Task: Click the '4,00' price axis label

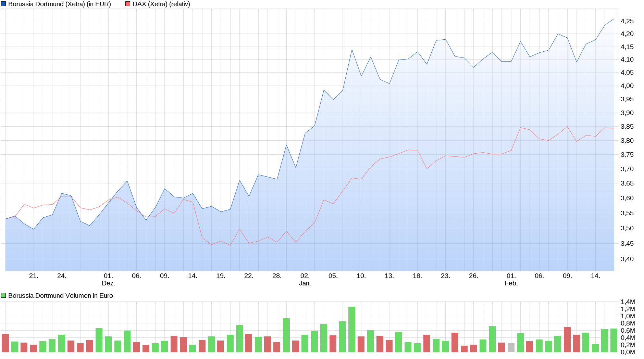Action: click(x=627, y=86)
